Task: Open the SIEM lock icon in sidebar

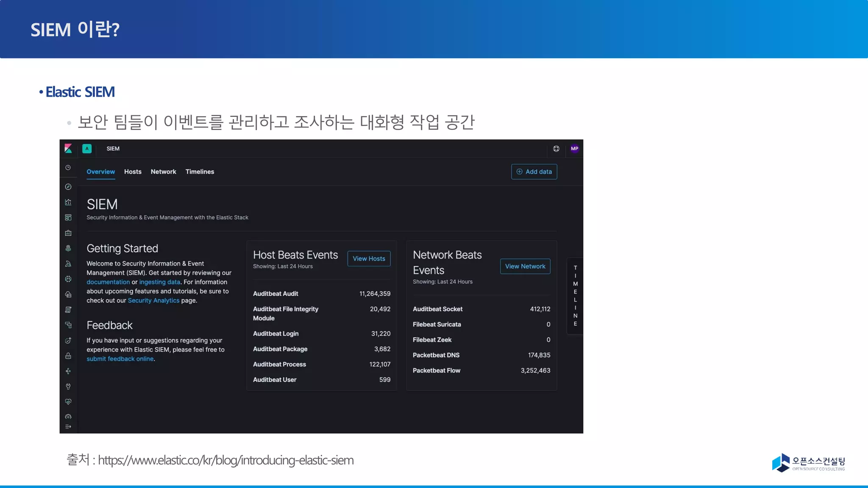Action: (68, 356)
